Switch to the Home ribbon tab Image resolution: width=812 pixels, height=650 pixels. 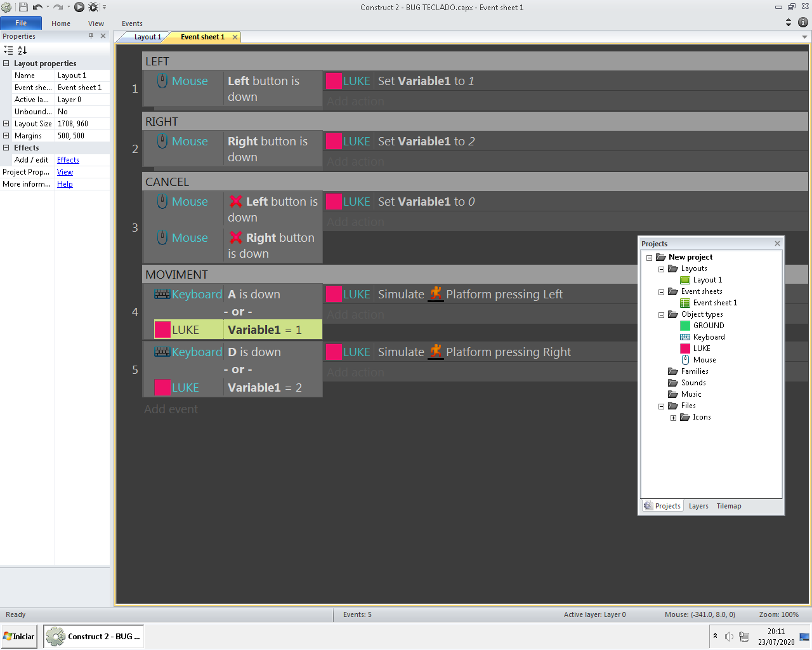point(61,23)
